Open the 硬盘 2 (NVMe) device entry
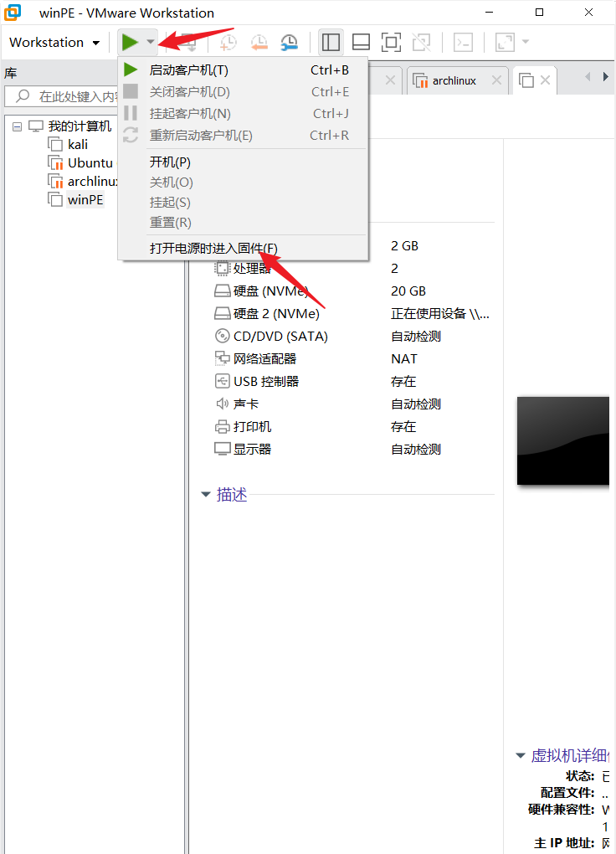 tap(276, 314)
